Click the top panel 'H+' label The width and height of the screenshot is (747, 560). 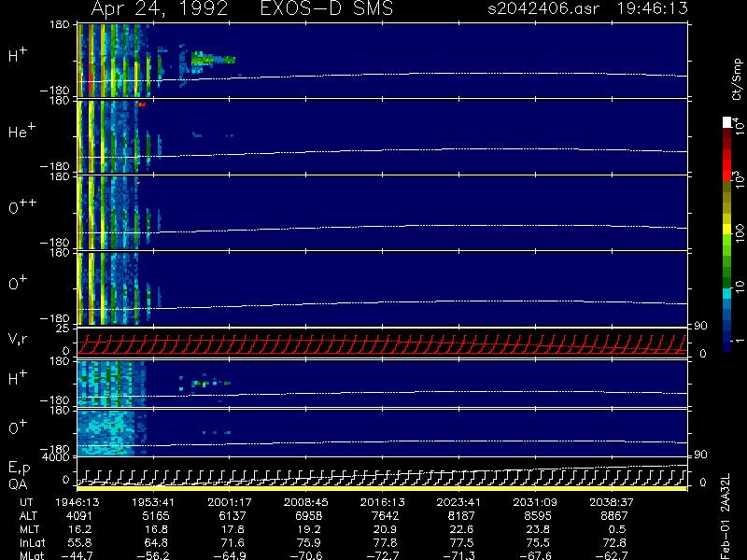(18, 55)
